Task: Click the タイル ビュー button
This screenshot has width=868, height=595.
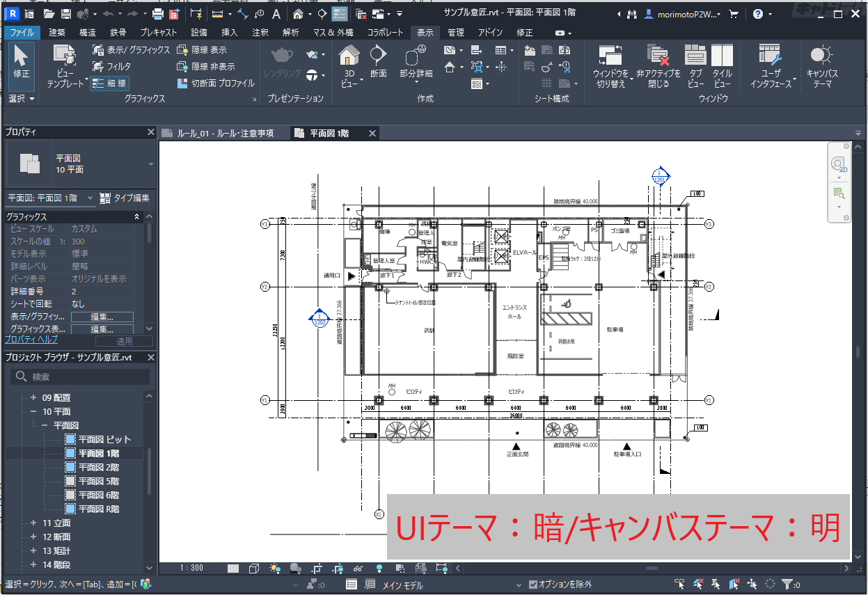Action: point(722,66)
